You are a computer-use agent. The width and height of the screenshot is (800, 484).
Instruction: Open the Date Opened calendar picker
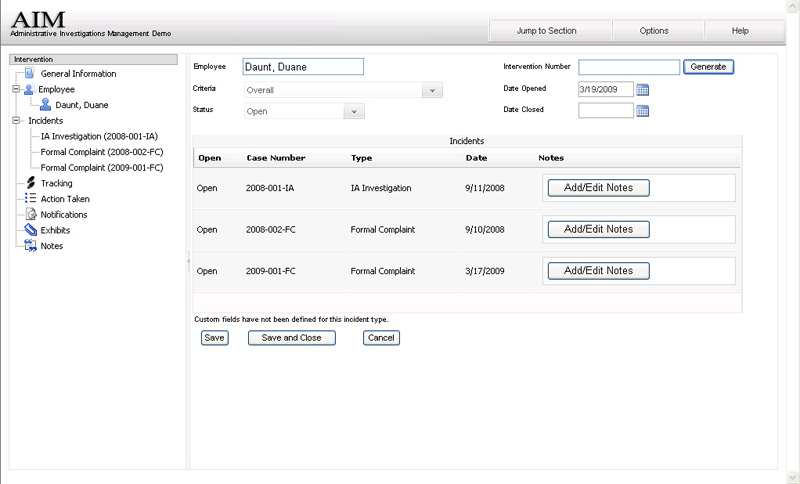pyautogui.click(x=643, y=90)
